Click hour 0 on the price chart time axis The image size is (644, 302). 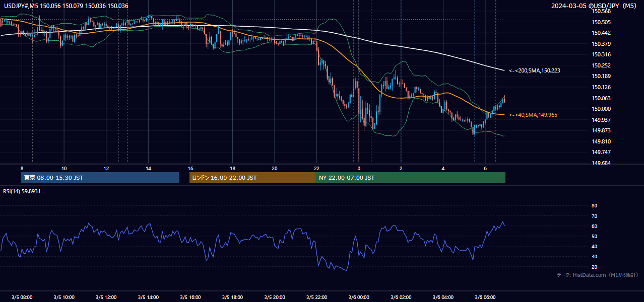pyautogui.click(x=359, y=168)
